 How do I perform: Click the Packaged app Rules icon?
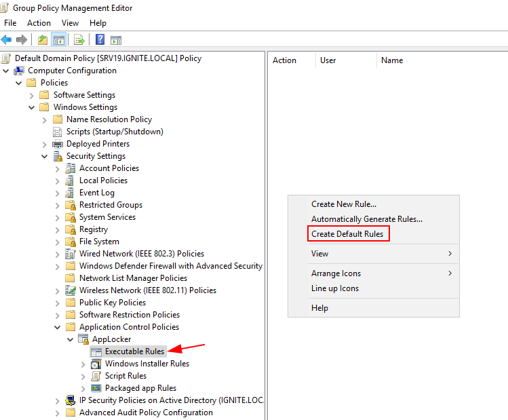[x=96, y=388]
